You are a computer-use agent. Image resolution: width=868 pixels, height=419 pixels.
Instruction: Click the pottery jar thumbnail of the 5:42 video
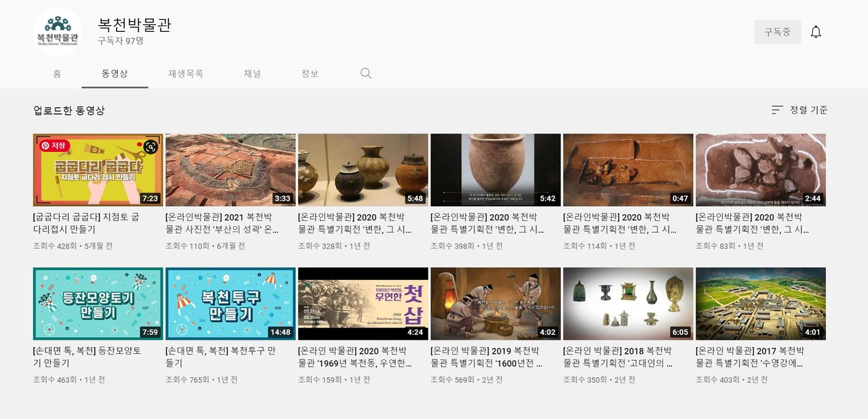coord(496,169)
